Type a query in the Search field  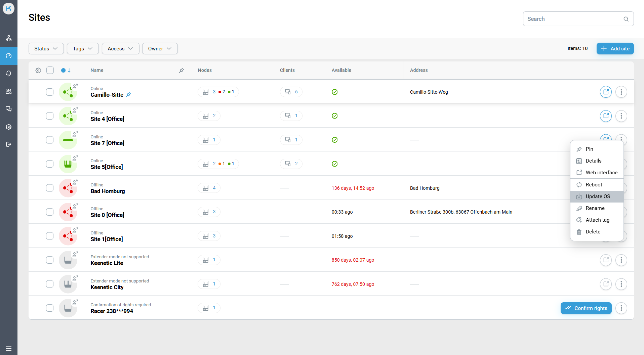(571, 19)
